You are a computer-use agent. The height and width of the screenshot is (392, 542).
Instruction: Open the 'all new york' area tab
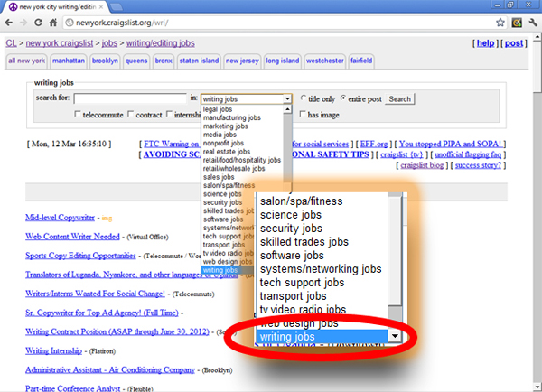(26, 61)
